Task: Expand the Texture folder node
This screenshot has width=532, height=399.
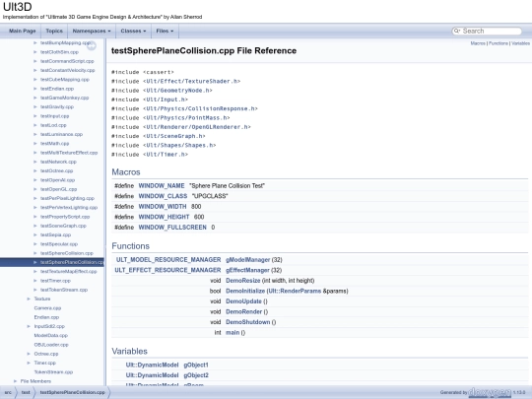Action: tap(29, 299)
